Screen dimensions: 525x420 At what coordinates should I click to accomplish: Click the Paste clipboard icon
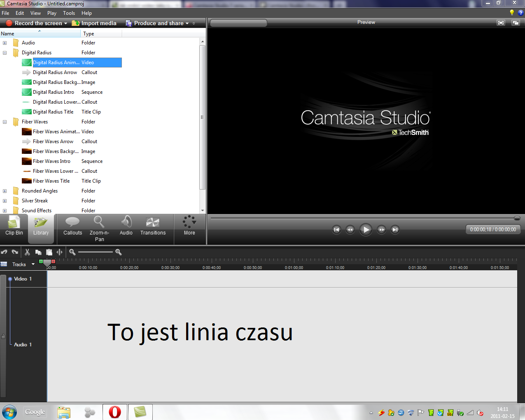click(49, 252)
